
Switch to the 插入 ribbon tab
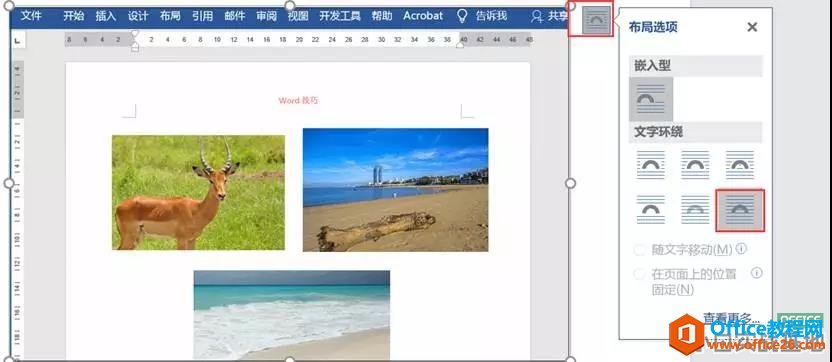(106, 16)
